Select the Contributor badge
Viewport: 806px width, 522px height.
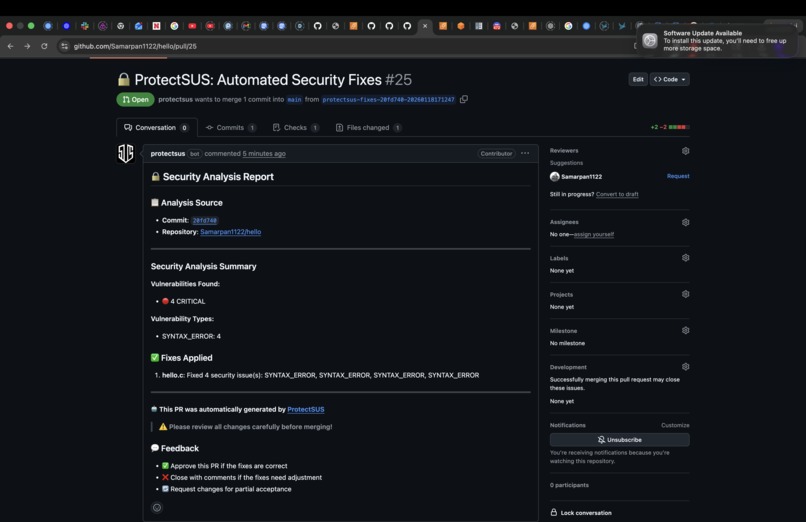[x=496, y=154]
